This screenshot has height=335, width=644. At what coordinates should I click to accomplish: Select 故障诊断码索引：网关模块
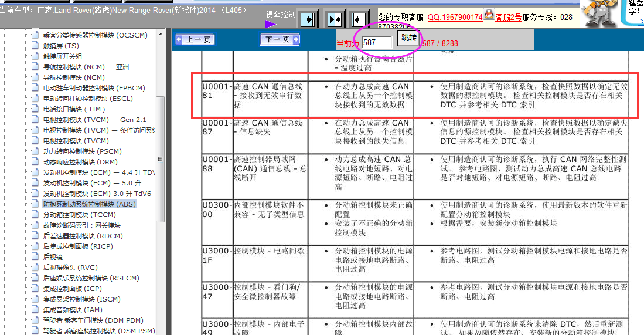coord(81,225)
